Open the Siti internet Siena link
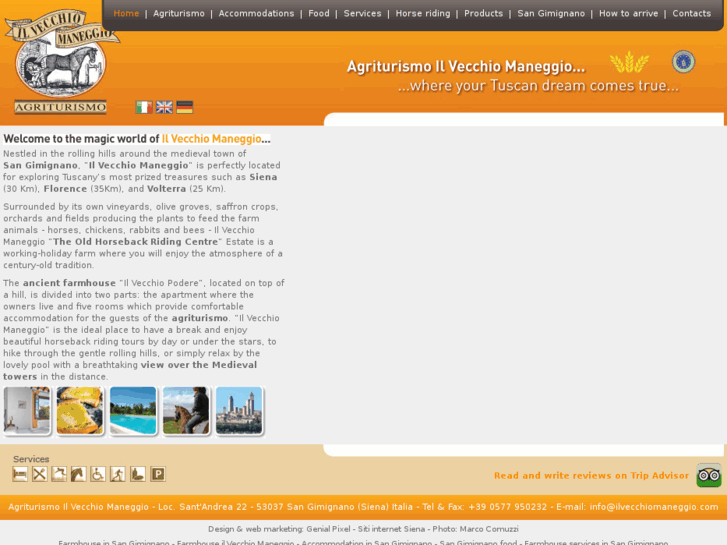This screenshot has width=727, height=545. pos(391,529)
